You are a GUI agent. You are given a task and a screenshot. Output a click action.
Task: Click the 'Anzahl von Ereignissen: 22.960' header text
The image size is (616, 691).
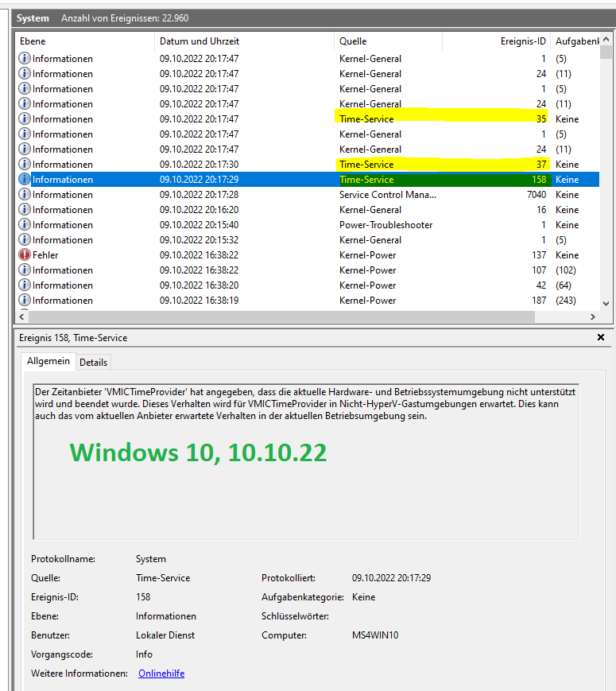[x=125, y=18]
